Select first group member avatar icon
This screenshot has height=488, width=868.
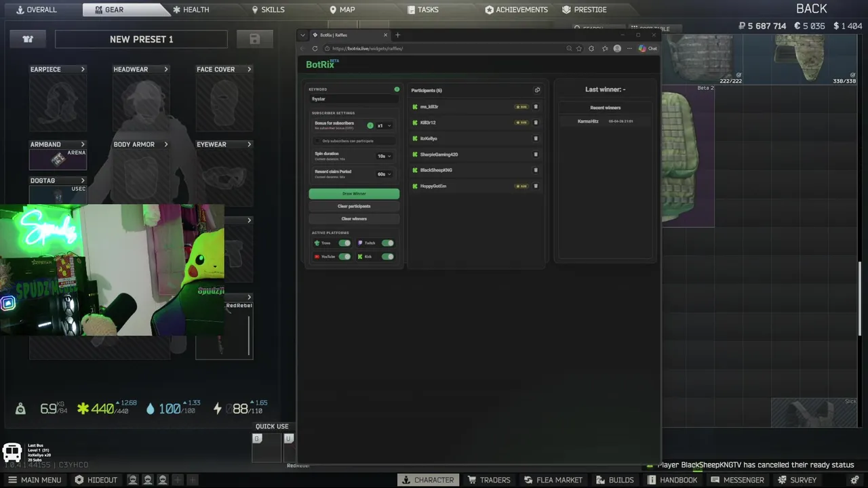(133, 480)
